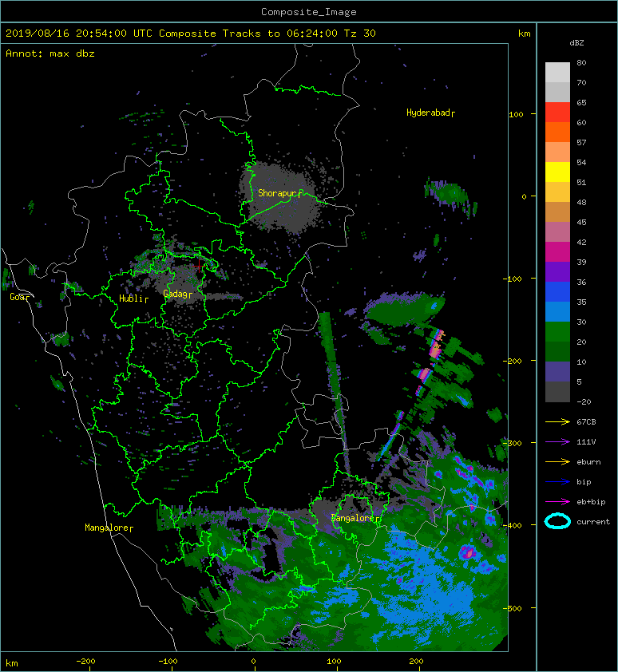Click the Hubli city label
This screenshot has height=672, width=618.
[x=133, y=298]
